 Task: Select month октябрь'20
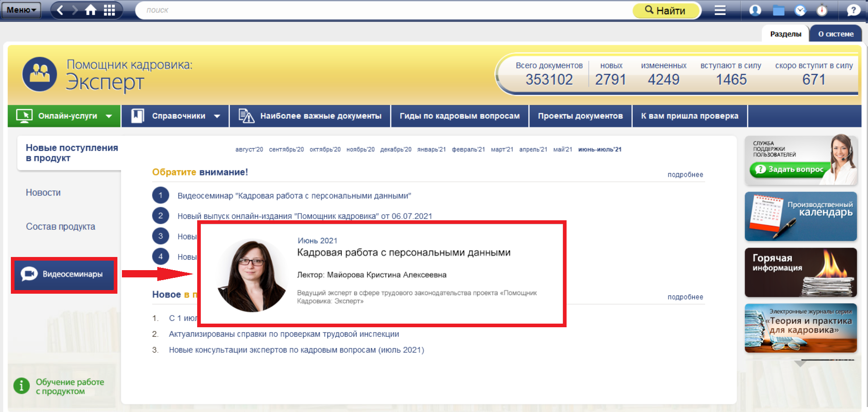(x=325, y=150)
